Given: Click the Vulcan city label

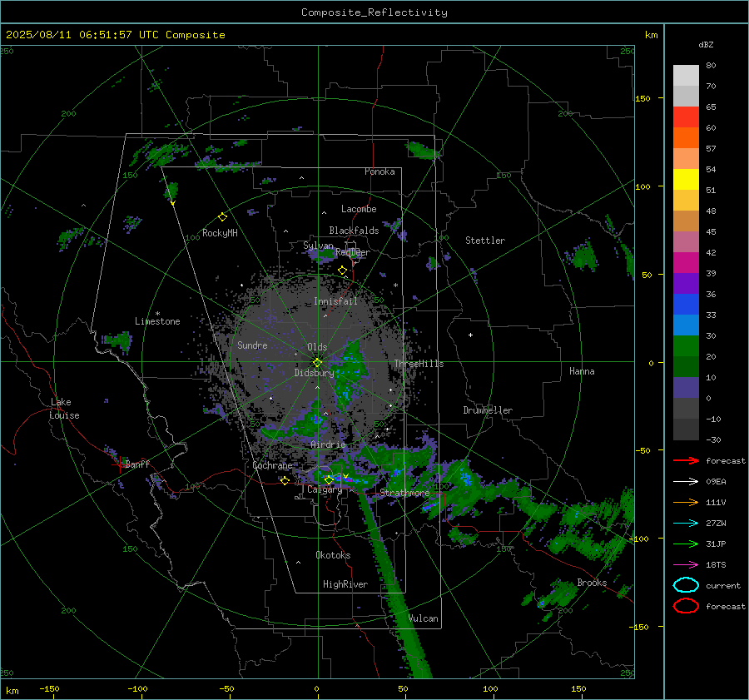Looking at the screenshot, I should coord(423,618).
